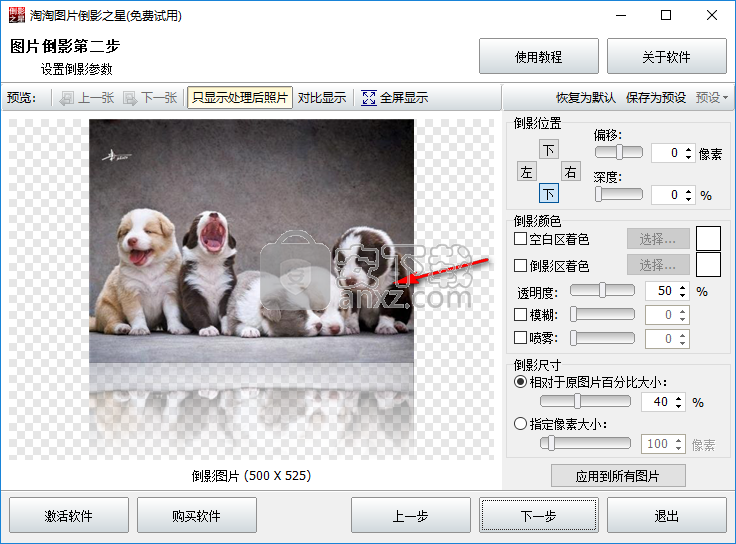Click the 喷雾 spray slider
736x544 pixels.
tap(602, 337)
